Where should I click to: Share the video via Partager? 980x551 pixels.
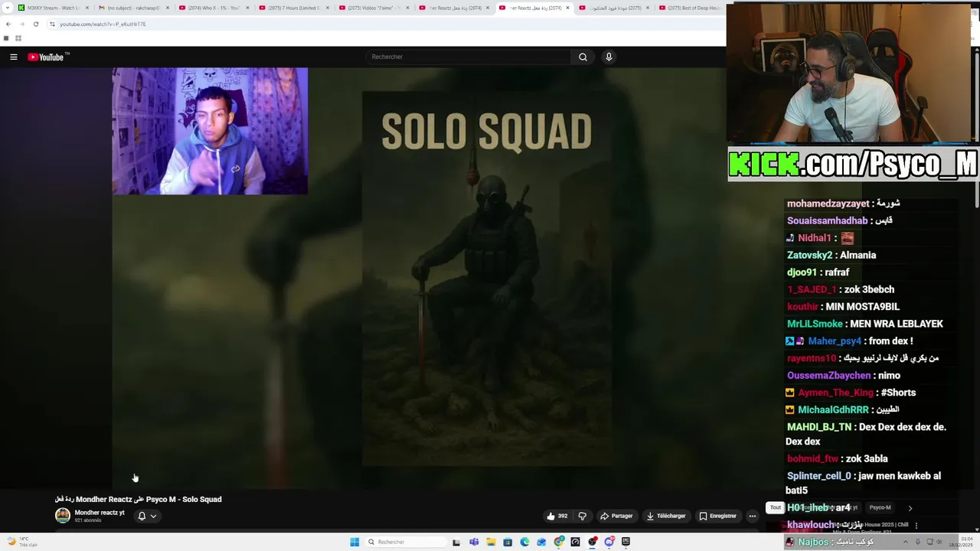point(616,516)
